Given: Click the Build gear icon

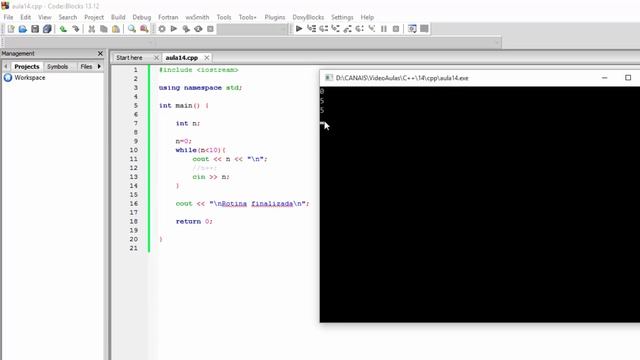Looking at the screenshot, I should (162, 29).
